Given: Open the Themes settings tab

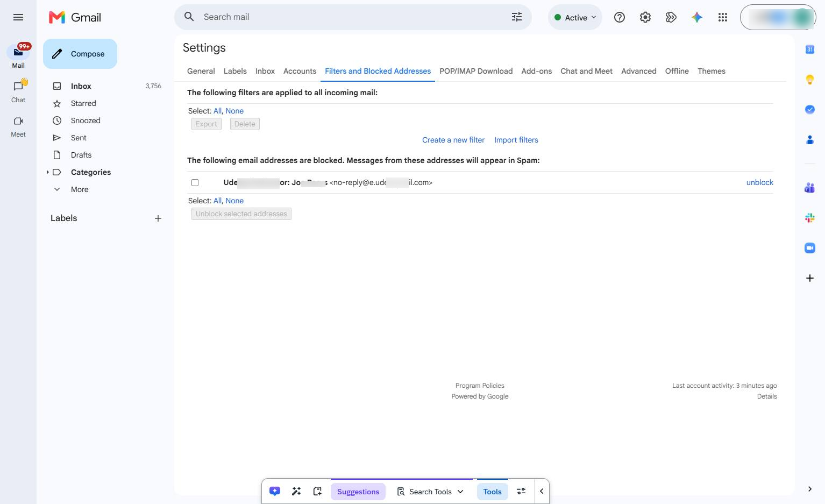Looking at the screenshot, I should click(711, 71).
